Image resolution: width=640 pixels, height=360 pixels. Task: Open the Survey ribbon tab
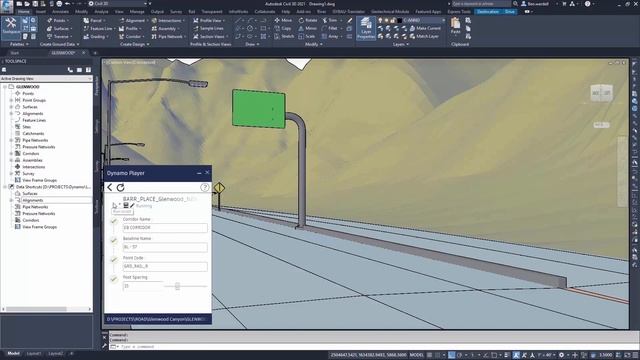(176, 12)
